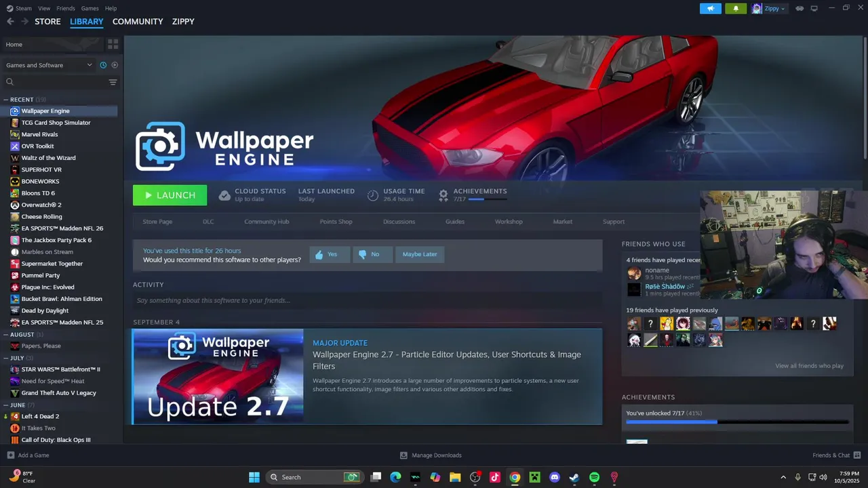Open the Store Page link
868x488 pixels.
[x=157, y=222]
